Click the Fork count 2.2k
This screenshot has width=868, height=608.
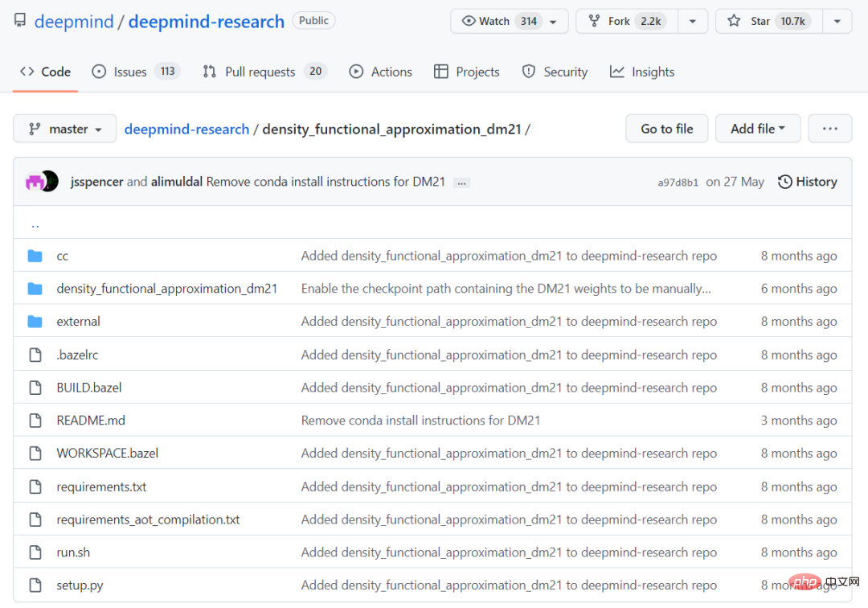click(650, 21)
